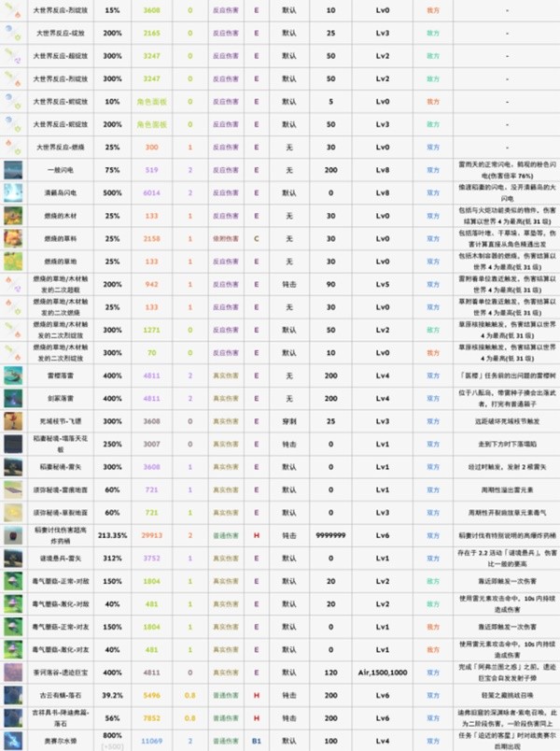
Task: Select the 燃烧的木材 burning wood icon
Action: coord(13,216)
